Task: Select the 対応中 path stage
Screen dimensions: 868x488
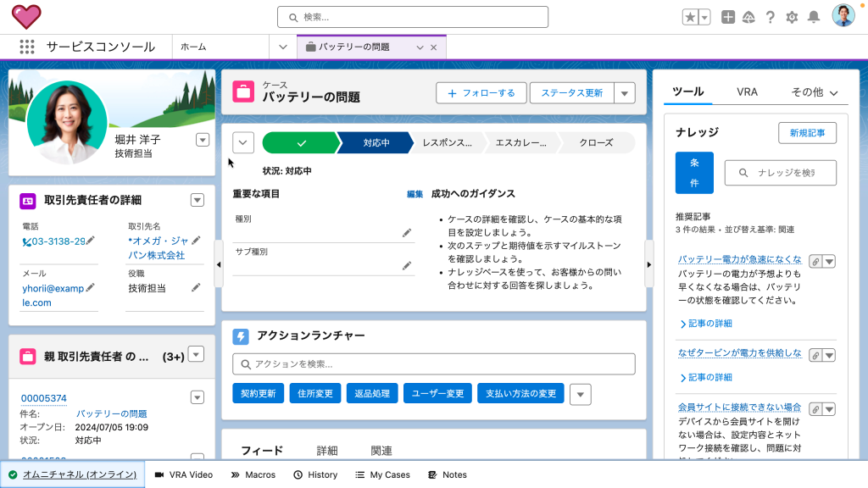Action: pos(376,142)
